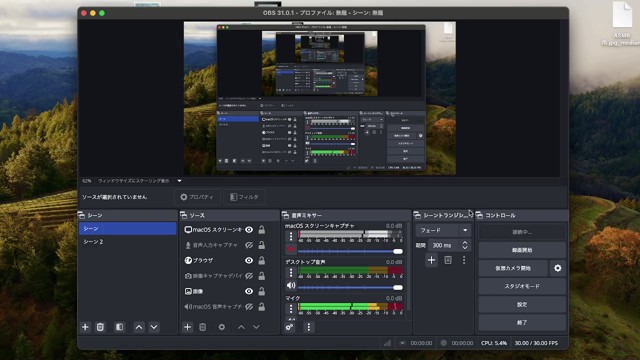Enable スタジオモード from the controls panel
This screenshot has height=360, width=640.
click(x=522, y=286)
